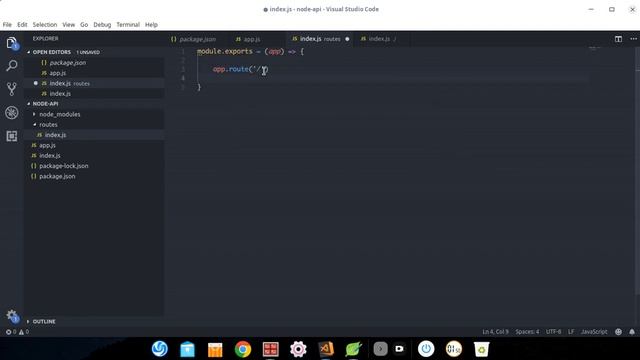Open the orange VS Code dock icon
The image size is (640, 360).
coord(326,349)
